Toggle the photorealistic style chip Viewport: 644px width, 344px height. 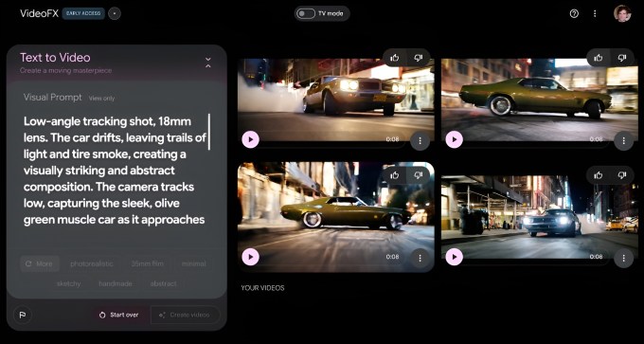click(x=92, y=263)
